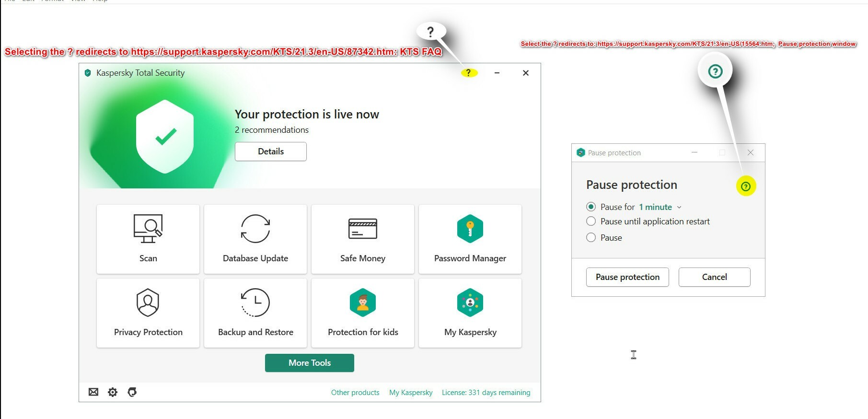The image size is (868, 419).
Task: Minimize the Kaspersky Total Security window
Action: pyautogui.click(x=497, y=73)
